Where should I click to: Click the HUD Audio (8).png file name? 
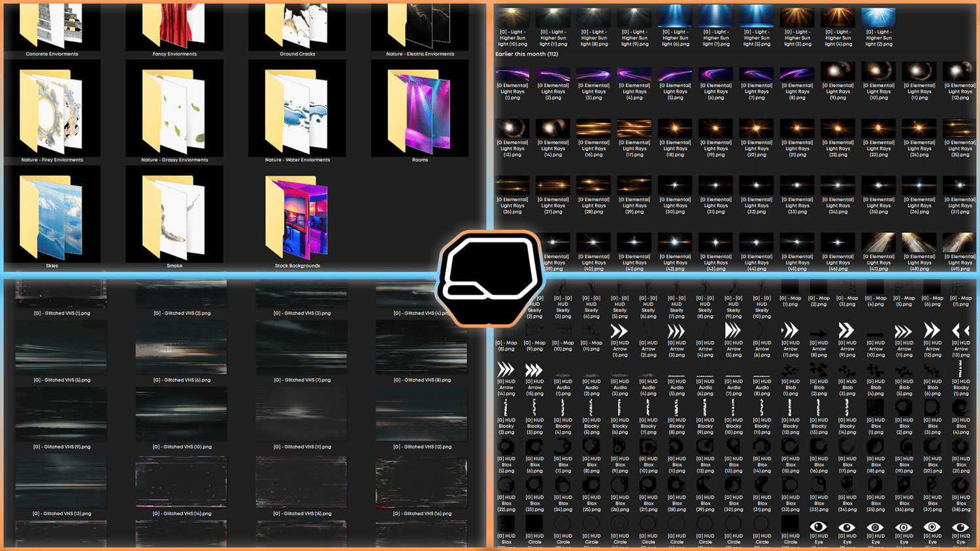[x=762, y=388]
